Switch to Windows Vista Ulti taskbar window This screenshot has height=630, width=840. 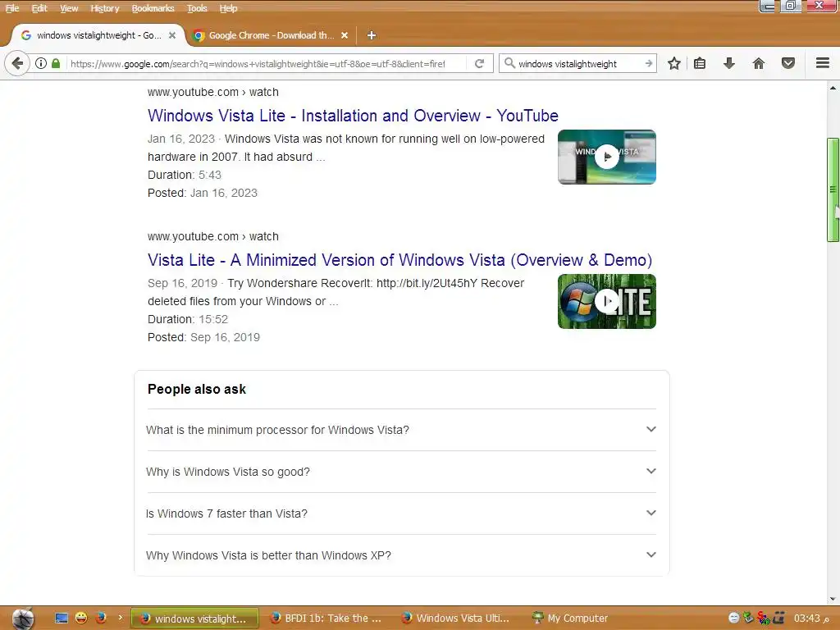[456, 619]
